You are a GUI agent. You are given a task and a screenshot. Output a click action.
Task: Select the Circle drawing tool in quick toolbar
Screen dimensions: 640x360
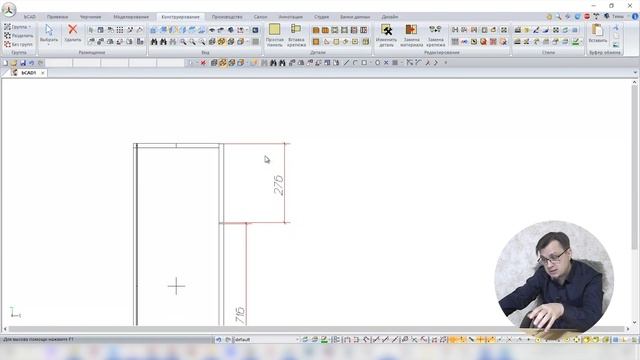(x=377, y=63)
